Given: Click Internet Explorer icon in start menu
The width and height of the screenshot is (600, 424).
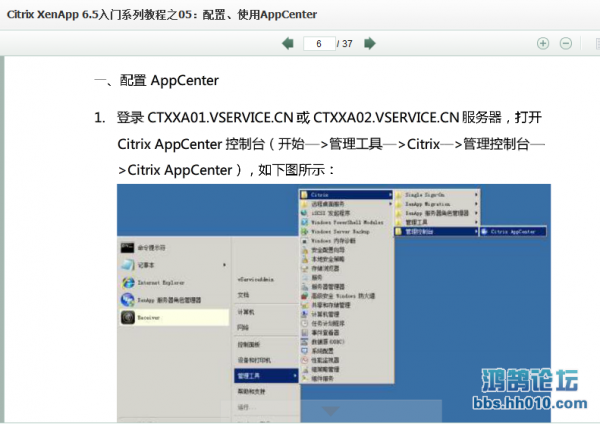Looking at the screenshot, I should [x=127, y=282].
